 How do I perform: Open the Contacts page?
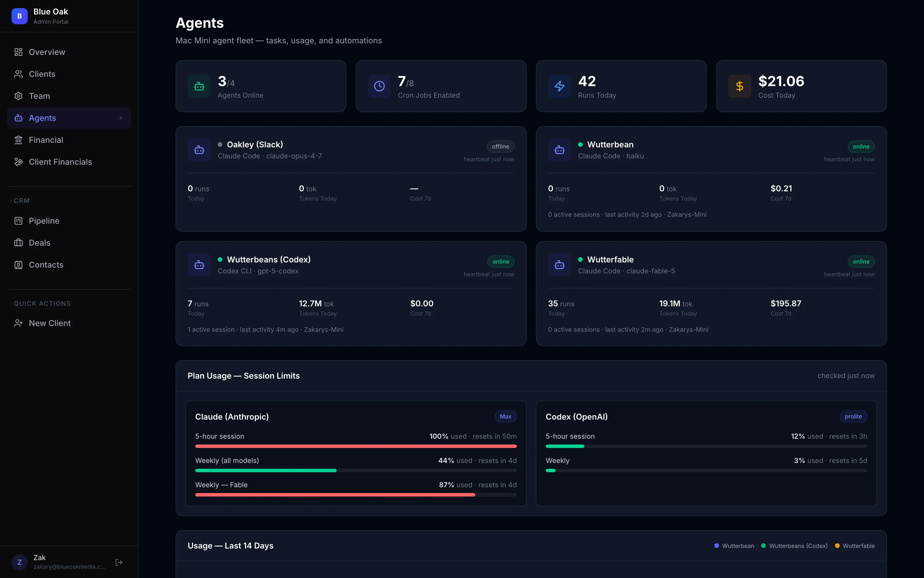coord(69,265)
